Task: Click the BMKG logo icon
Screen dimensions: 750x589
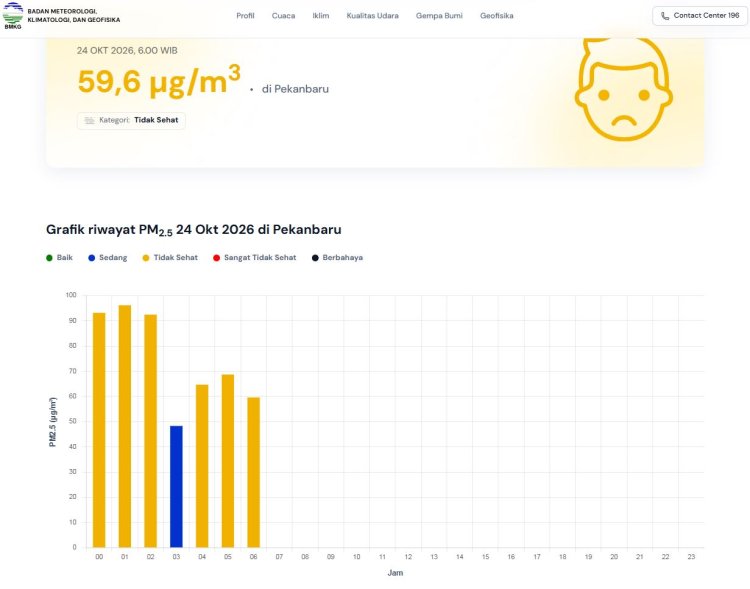Action: point(12,16)
